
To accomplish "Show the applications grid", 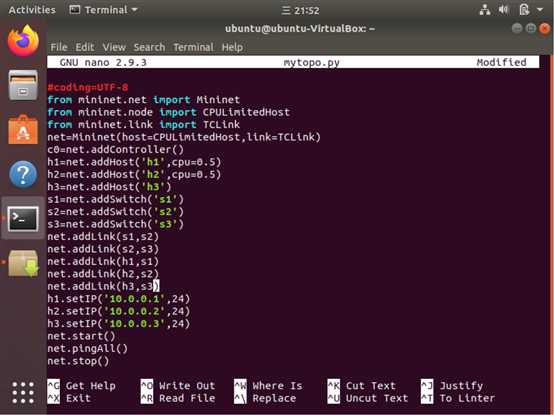I will (x=23, y=392).
